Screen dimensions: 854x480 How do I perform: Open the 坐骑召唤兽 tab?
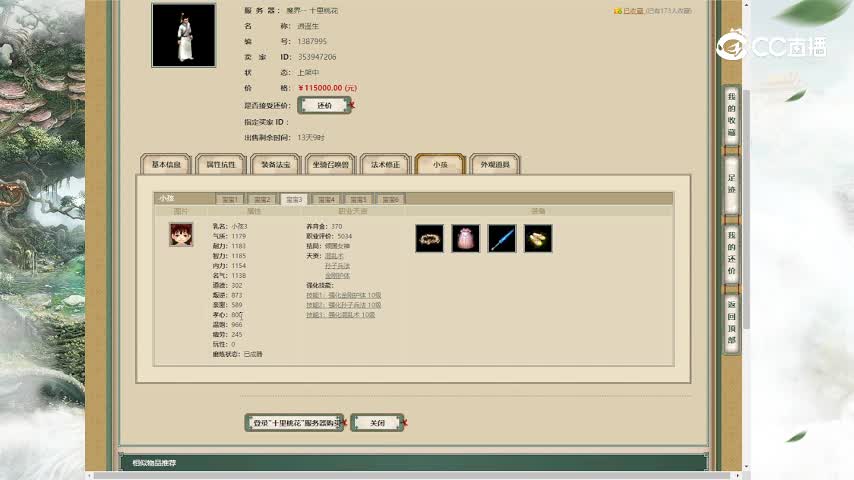click(x=331, y=165)
